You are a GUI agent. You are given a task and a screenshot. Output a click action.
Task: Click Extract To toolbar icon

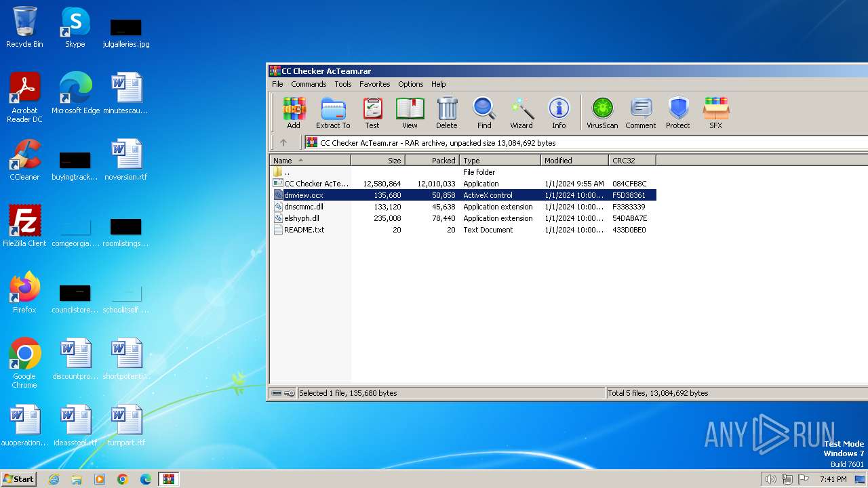[x=333, y=113]
